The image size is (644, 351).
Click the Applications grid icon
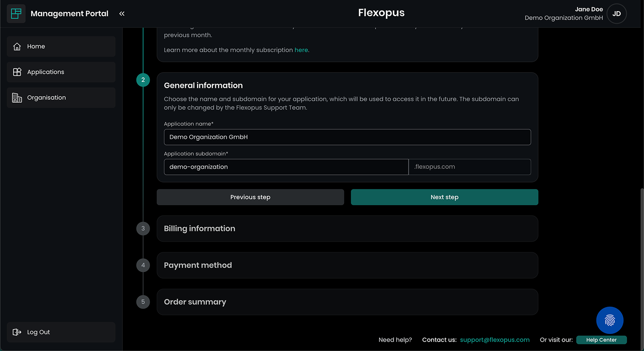[17, 72]
